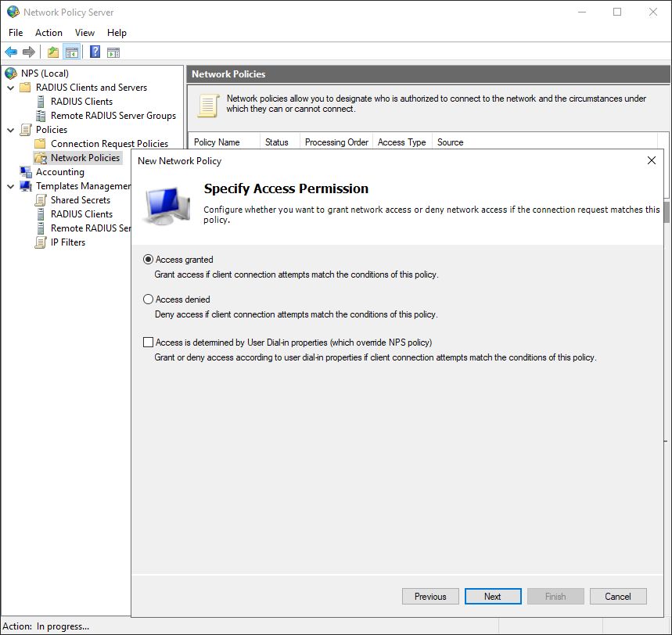The width and height of the screenshot is (672, 635).
Task: Click the Network Policy Server title bar icon
Action: click(13, 12)
